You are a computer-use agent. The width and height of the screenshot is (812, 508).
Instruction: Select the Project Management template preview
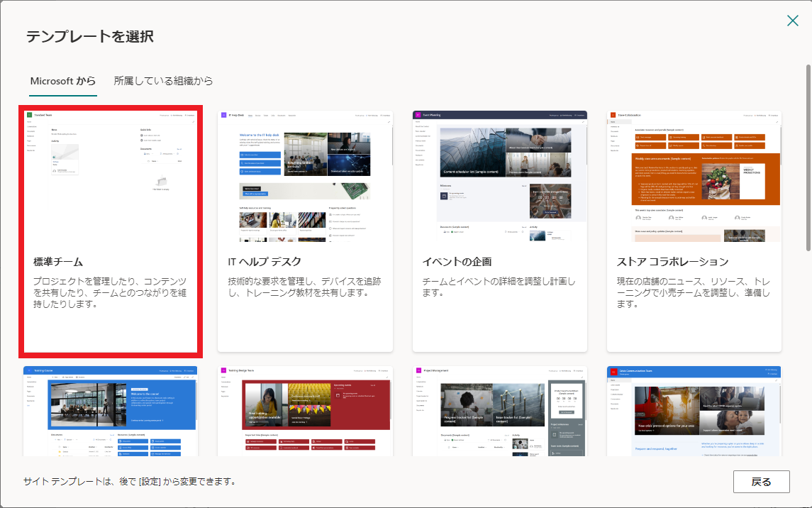point(500,412)
